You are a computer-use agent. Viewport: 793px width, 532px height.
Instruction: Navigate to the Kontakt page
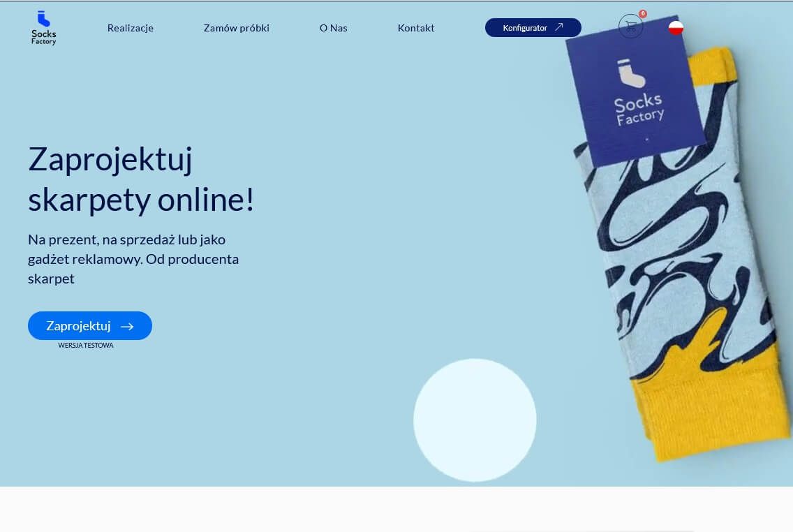point(416,28)
